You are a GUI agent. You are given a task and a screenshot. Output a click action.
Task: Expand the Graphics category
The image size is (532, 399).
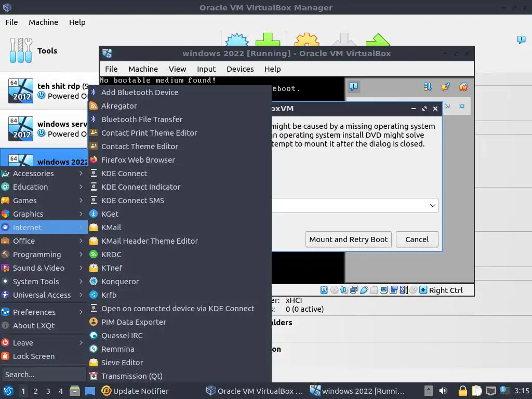pyautogui.click(x=44, y=214)
